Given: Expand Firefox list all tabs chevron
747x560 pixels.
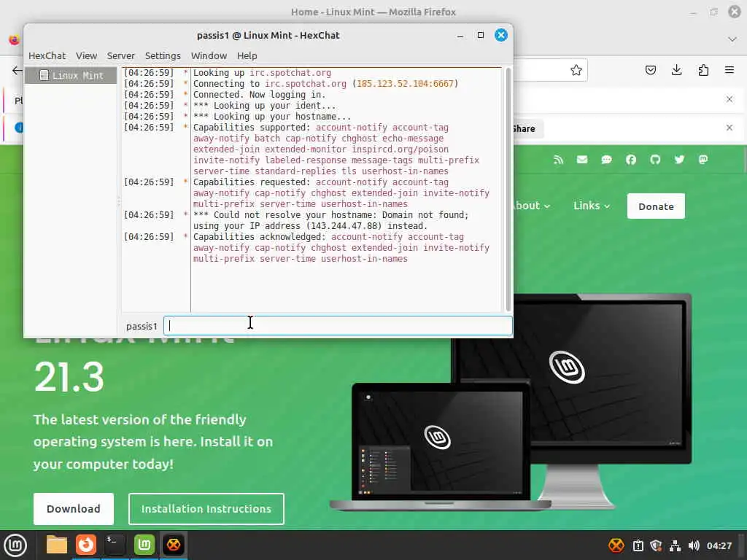Looking at the screenshot, I should click(732, 39).
